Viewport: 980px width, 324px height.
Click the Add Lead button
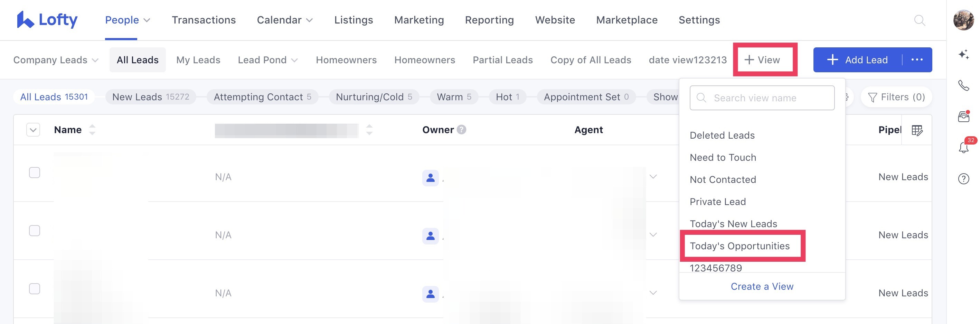click(x=858, y=60)
